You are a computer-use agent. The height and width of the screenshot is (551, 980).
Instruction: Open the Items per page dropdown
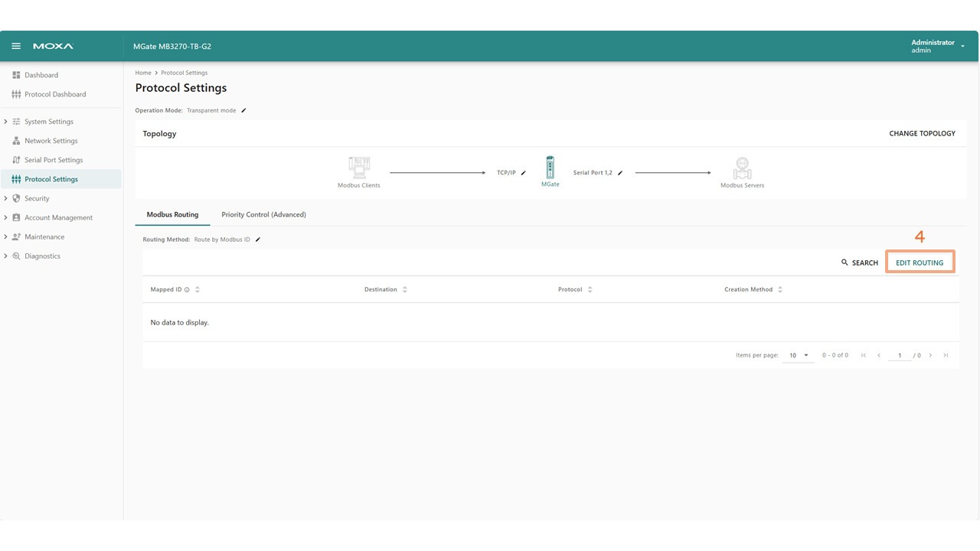click(x=799, y=355)
